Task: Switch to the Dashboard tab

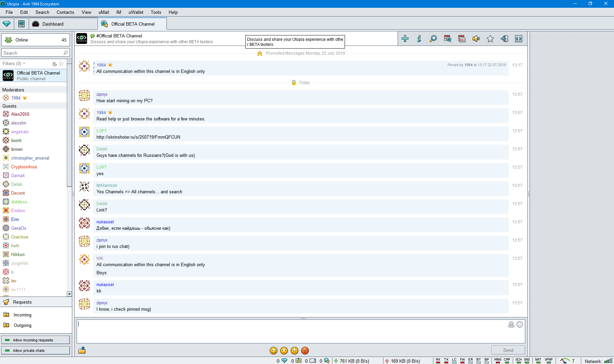Action: click(53, 24)
